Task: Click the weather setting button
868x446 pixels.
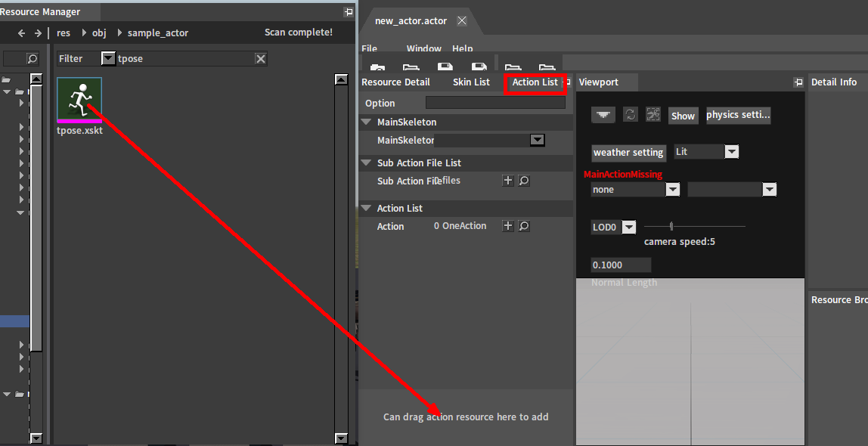Action: (628, 153)
